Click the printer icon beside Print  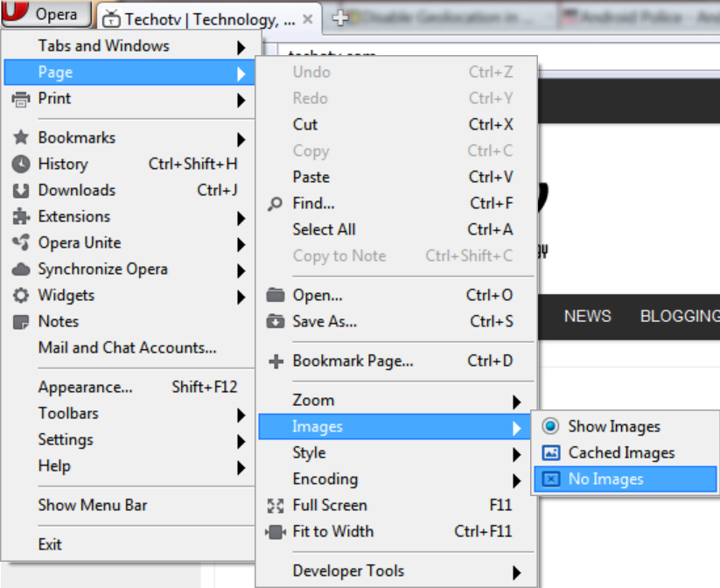tap(21, 99)
